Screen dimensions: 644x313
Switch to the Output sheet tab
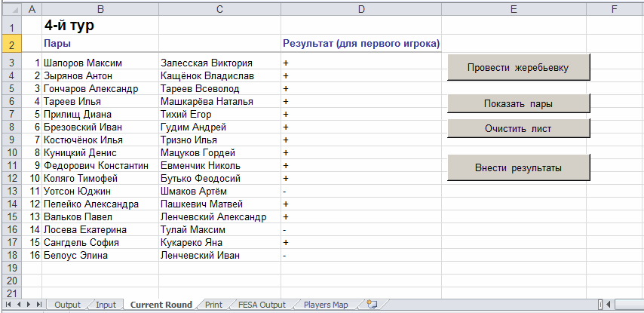(x=67, y=305)
